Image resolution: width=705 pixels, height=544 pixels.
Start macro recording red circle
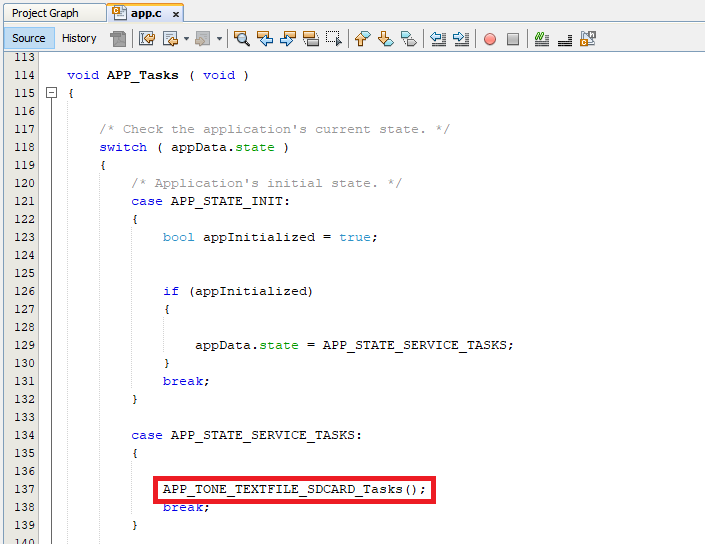(x=490, y=39)
